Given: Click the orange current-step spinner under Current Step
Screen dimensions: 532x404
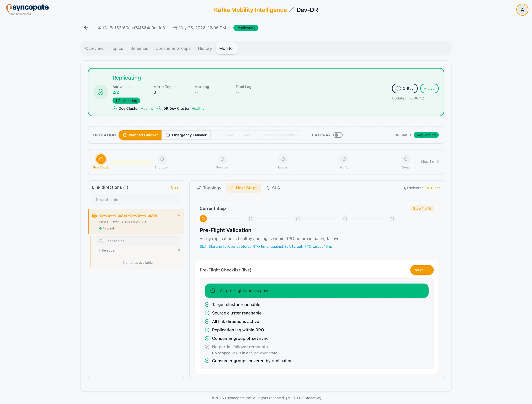Looking at the screenshot, I should (203, 219).
